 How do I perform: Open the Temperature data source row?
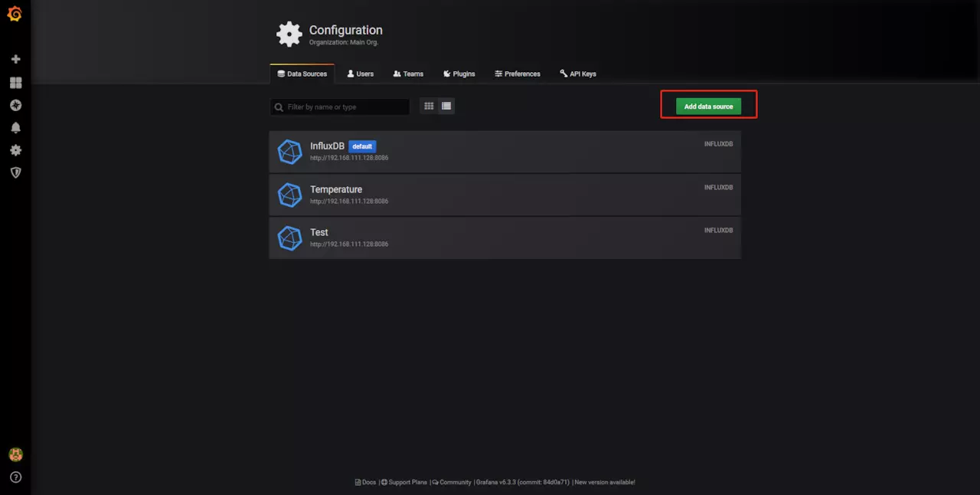tap(505, 195)
